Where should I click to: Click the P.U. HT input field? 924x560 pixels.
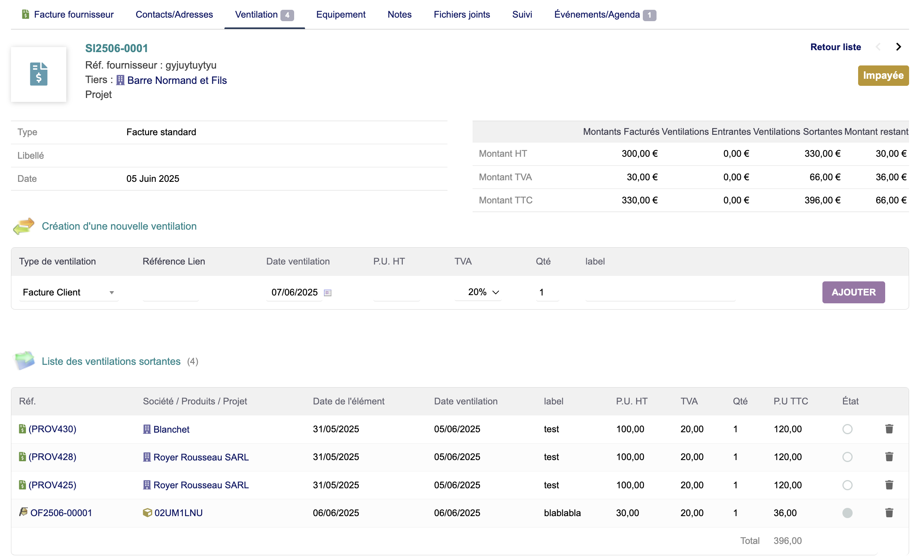click(x=396, y=292)
